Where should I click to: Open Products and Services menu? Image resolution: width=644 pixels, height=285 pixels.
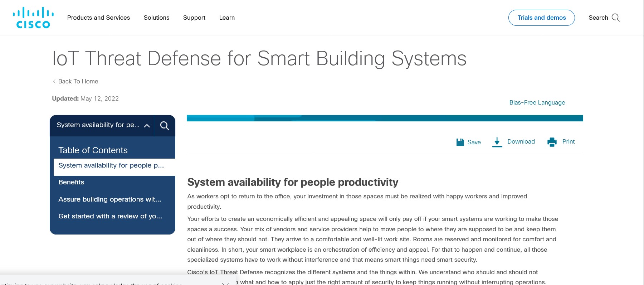[x=98, y=18]
